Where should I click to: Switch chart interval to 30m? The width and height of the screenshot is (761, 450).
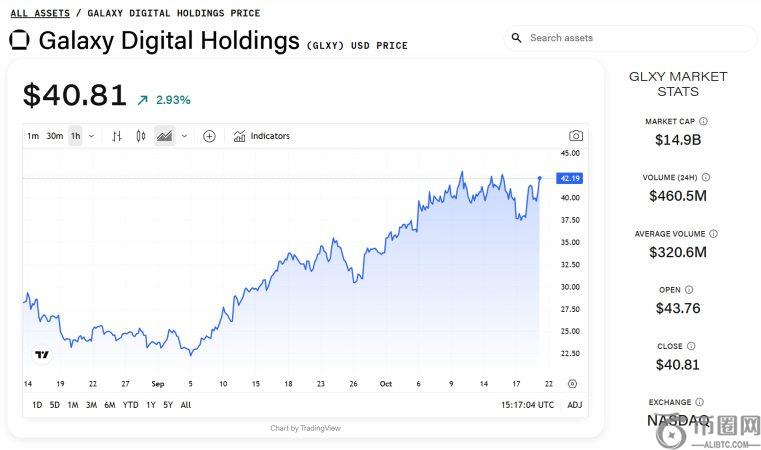tap(54, 136)
